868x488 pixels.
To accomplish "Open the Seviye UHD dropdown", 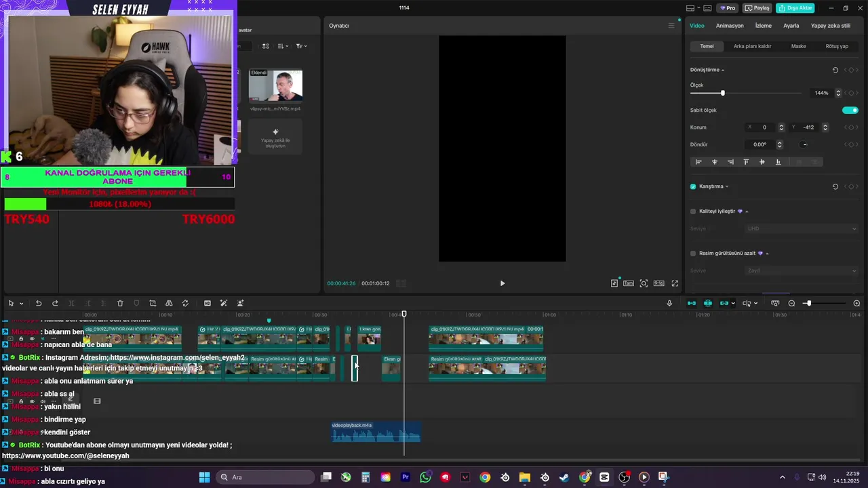I will [x=802, y=228].
